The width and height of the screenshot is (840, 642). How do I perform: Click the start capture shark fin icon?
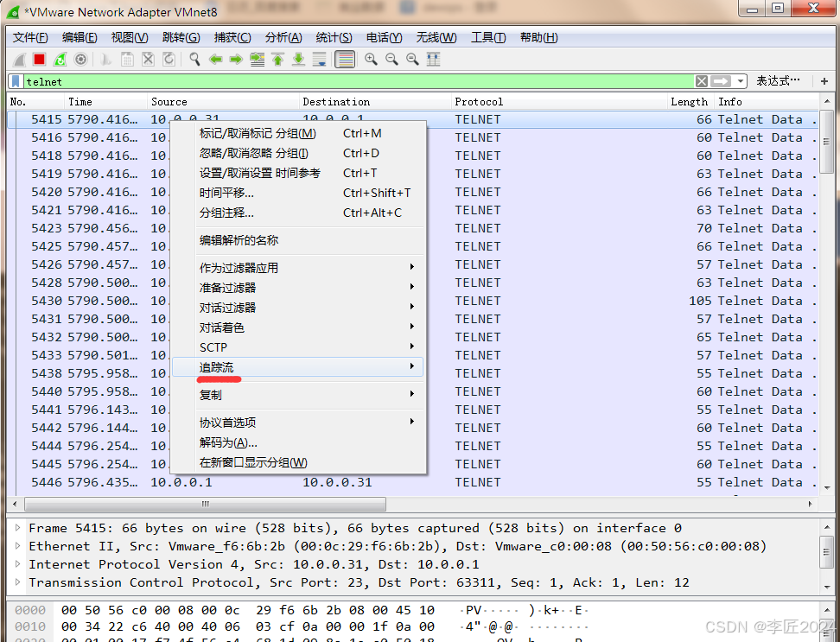[x=19, y=60]
